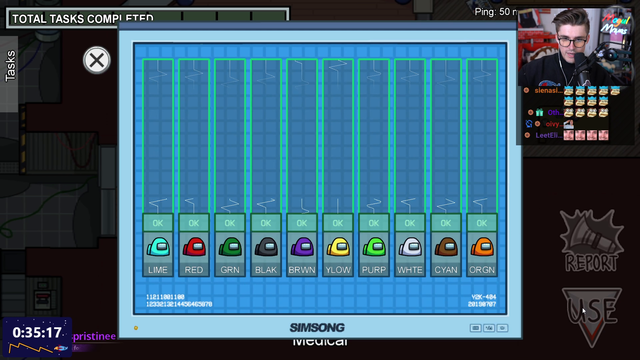Click OK status above YLOW

[338, 223]
